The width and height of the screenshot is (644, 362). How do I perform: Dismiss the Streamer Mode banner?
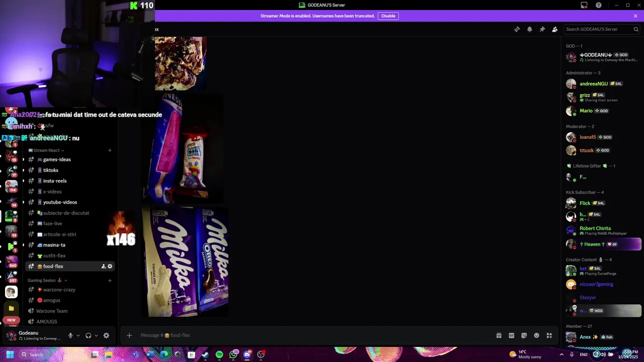pos(635,16)
